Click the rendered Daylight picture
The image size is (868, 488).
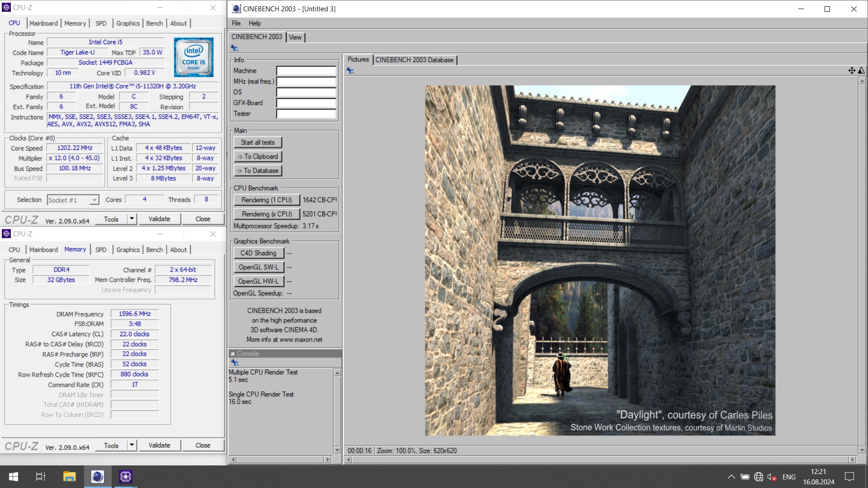click(x=600, y=260)
